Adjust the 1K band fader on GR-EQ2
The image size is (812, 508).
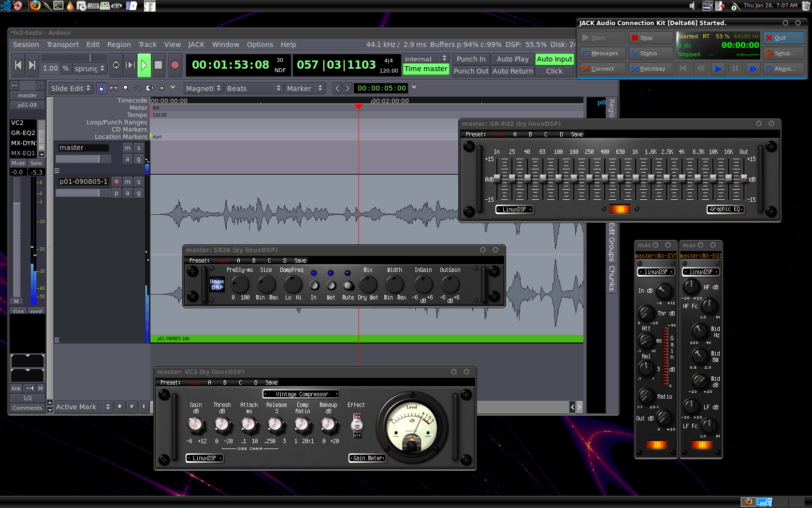[636, 178]
